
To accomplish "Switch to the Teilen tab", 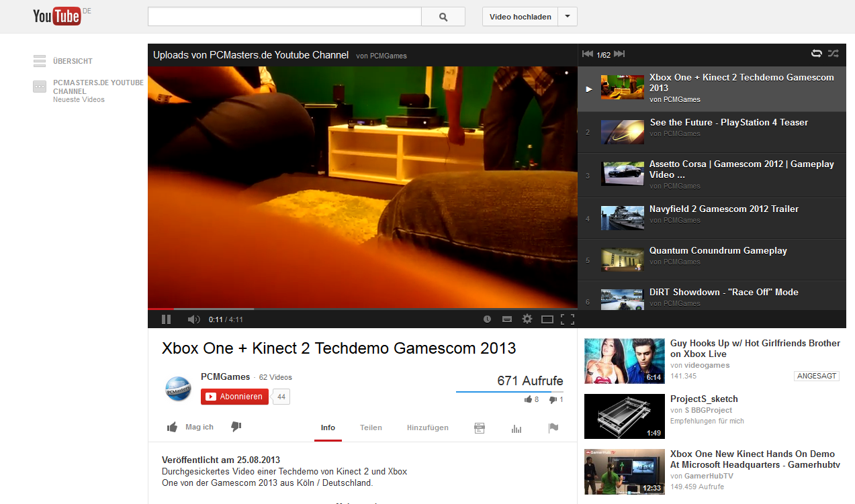I will (371, 427).
